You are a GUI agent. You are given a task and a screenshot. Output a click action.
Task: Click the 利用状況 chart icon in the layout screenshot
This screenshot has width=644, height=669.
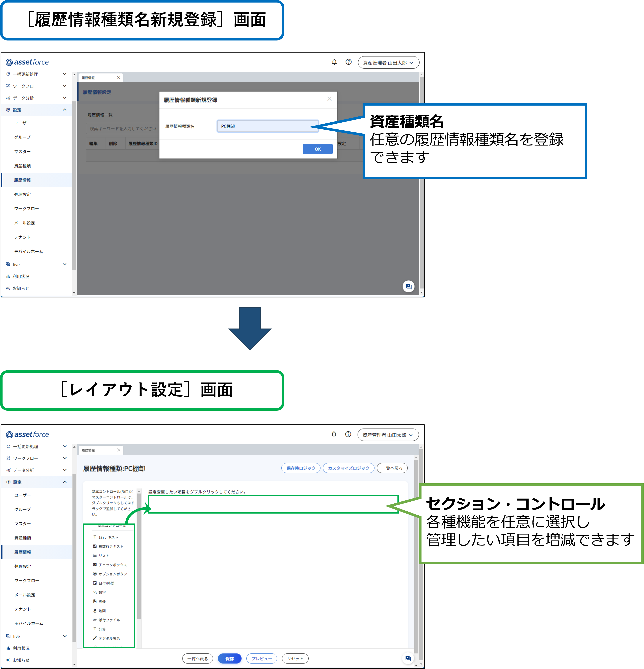8,648
